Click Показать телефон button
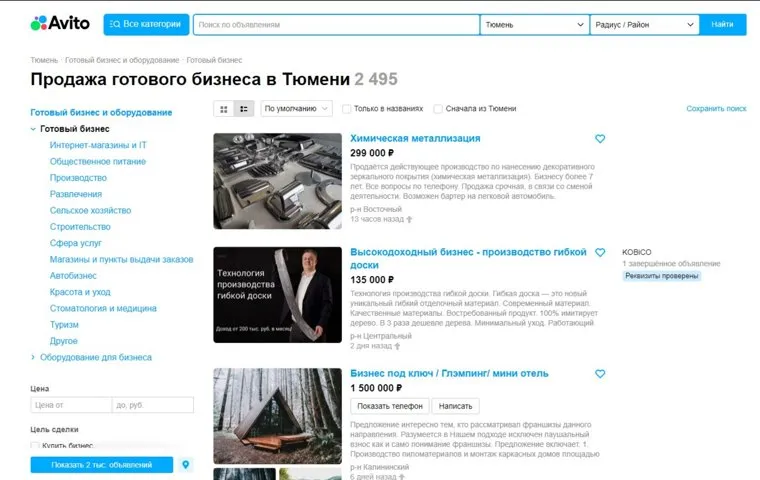 pos(390,406)
